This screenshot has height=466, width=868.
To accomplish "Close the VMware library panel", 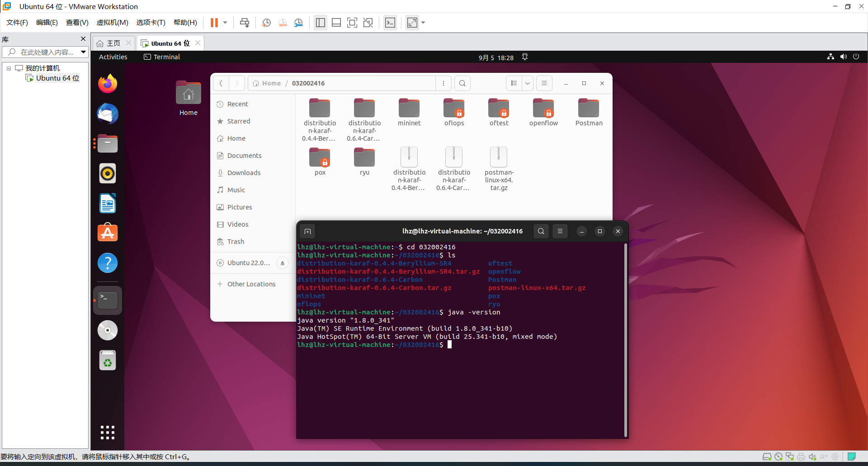I will (83, 39).
